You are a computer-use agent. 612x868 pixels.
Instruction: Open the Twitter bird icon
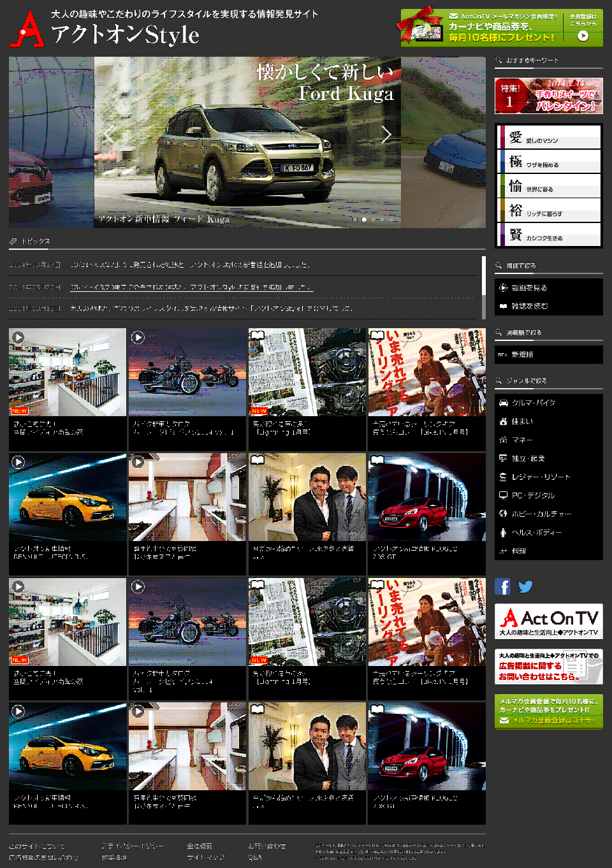coord(525,586)
